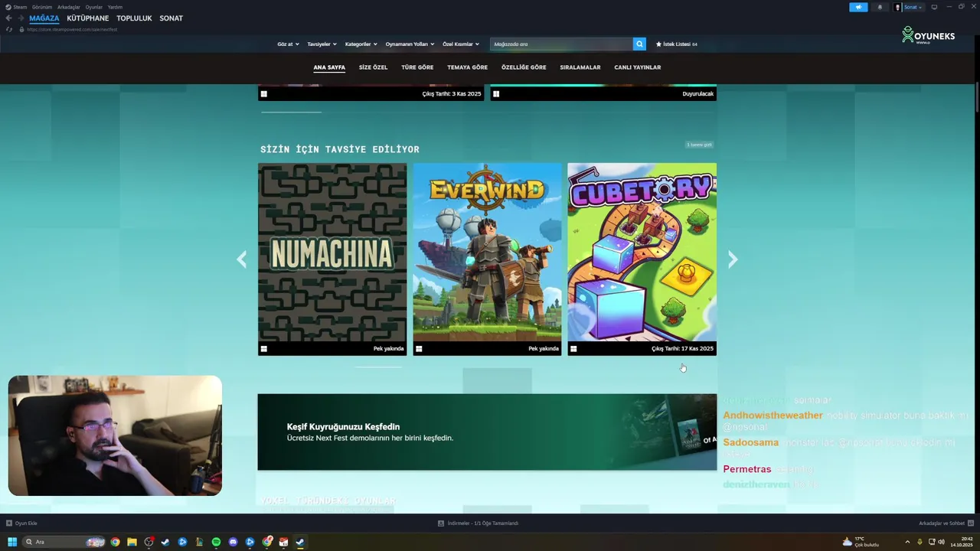
Task: Click the magnifier search button in store bar
Action: (639, 44)
